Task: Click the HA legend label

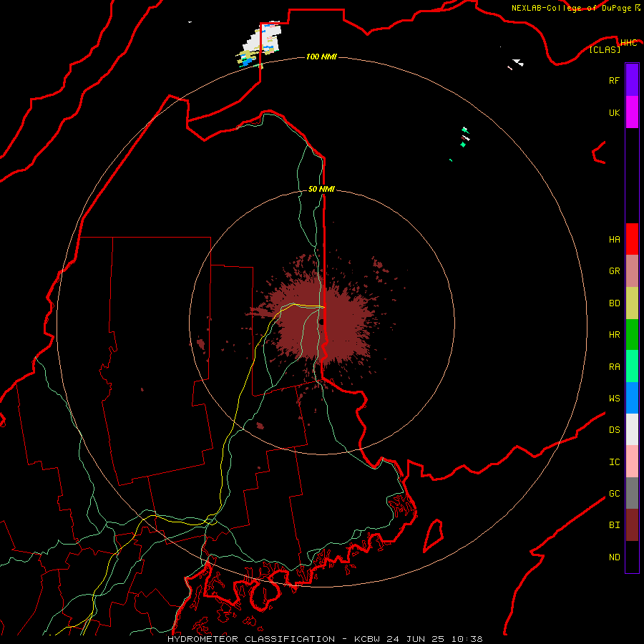Action: 614,239
